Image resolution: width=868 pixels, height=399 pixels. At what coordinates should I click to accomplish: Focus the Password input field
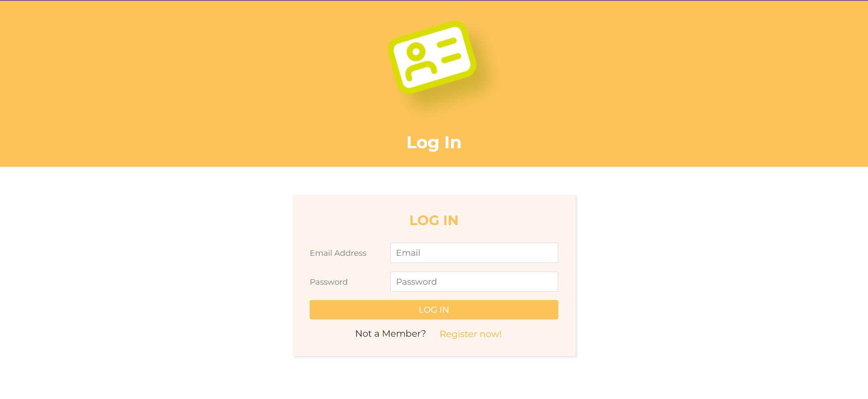[474, 282]
